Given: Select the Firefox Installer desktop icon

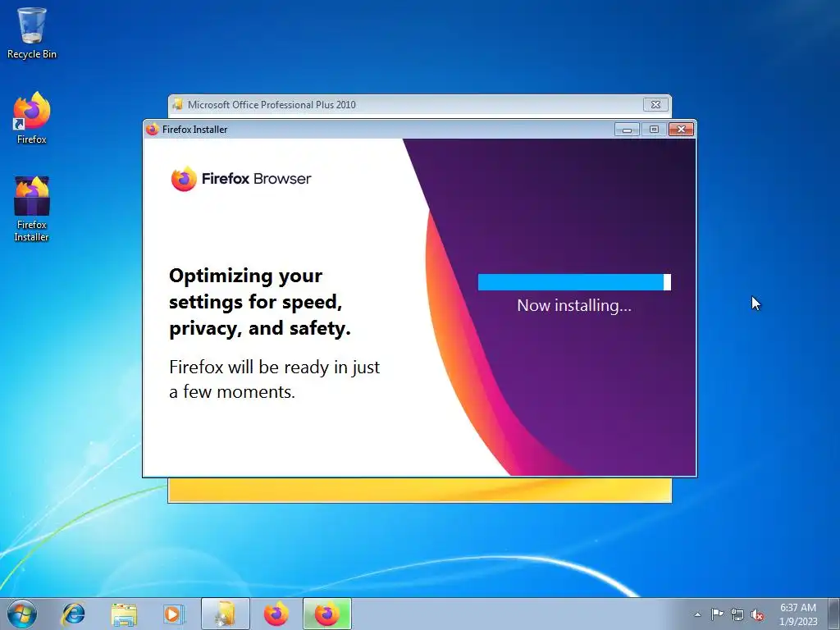Looking at the screenshot, I should point(32,209).
